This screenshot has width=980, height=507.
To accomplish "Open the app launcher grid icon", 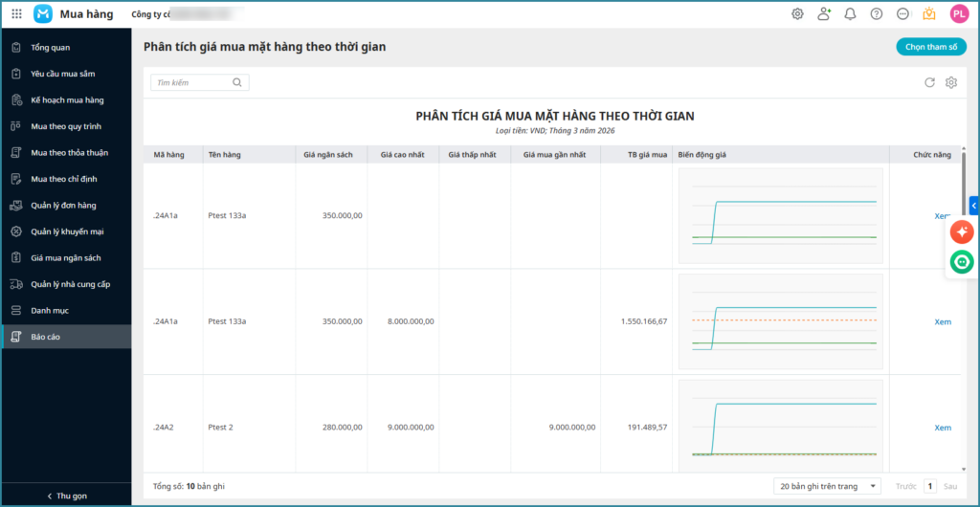I will 16,14.
